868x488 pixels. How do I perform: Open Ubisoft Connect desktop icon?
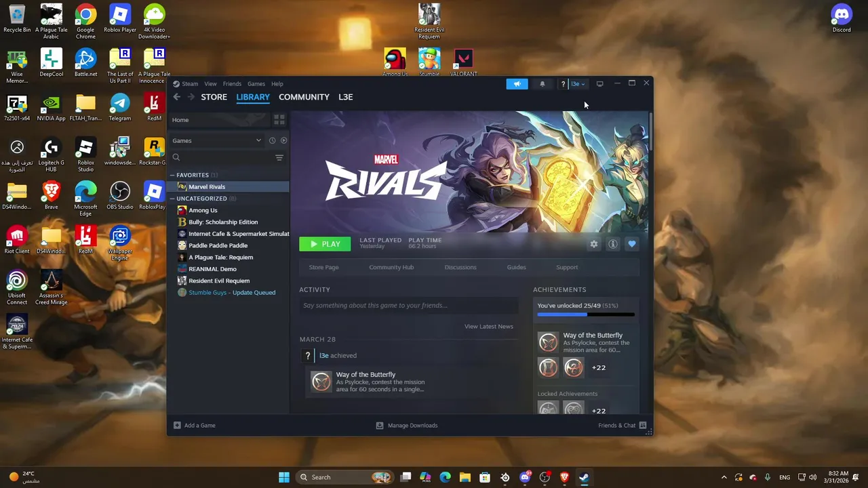pyautogui.click(x=17, y=288)
